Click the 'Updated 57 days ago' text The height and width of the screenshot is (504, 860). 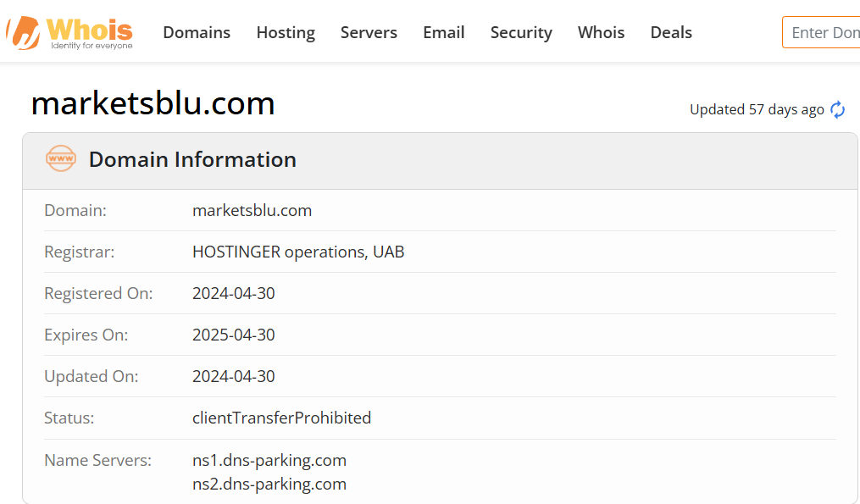(757, 109)
